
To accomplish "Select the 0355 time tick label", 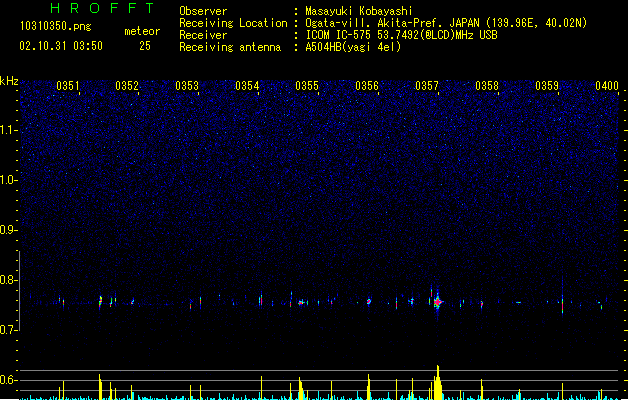I will (307, 86).
